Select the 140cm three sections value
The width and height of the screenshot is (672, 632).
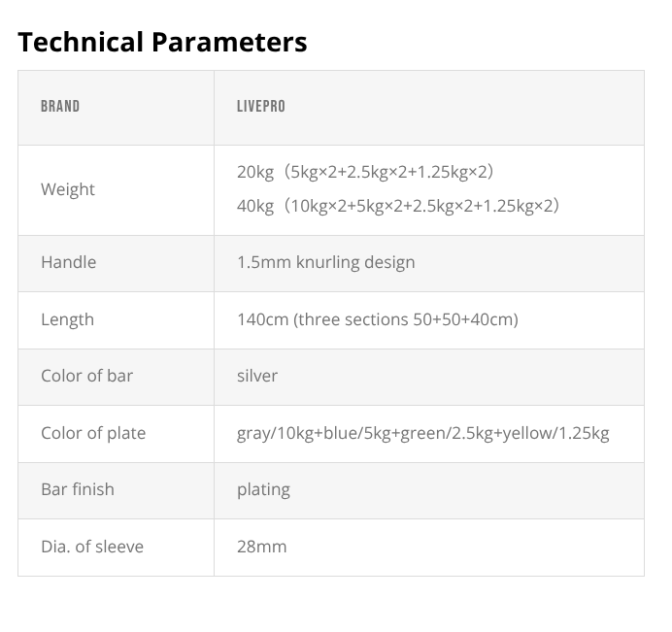tap(377, 319)
